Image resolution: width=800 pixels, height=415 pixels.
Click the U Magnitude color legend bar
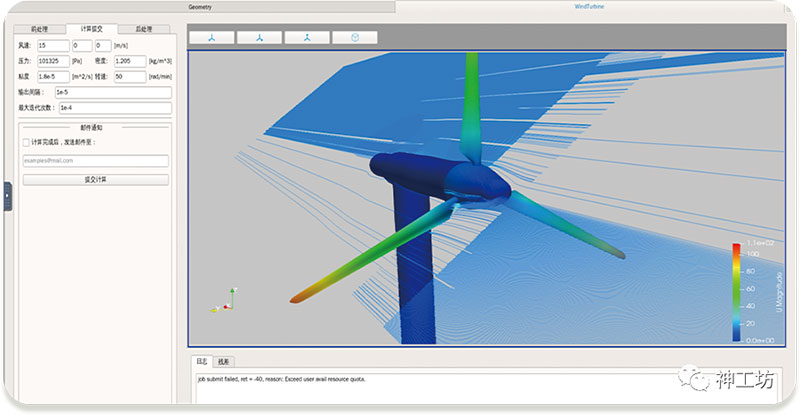coord(737,292)
